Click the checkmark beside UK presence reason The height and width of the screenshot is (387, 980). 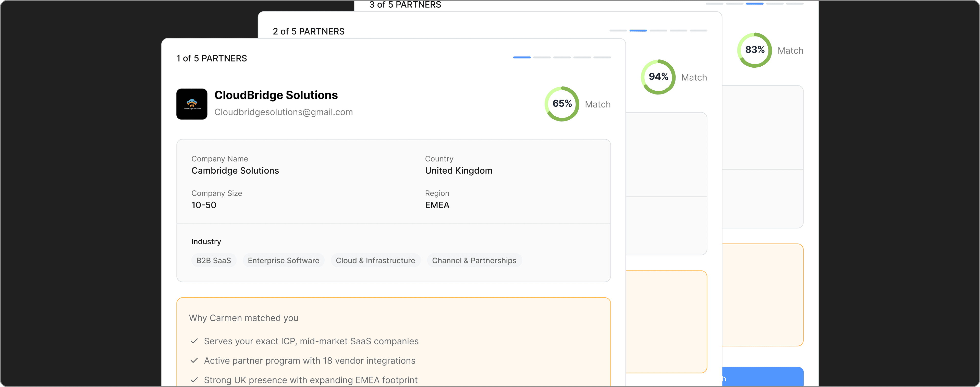[194, 380]
